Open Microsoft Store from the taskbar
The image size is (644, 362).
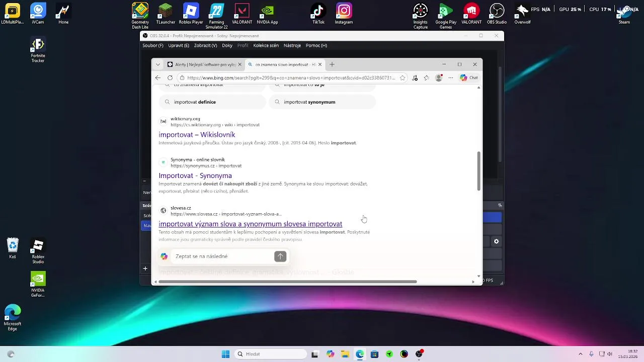(374, 354)
